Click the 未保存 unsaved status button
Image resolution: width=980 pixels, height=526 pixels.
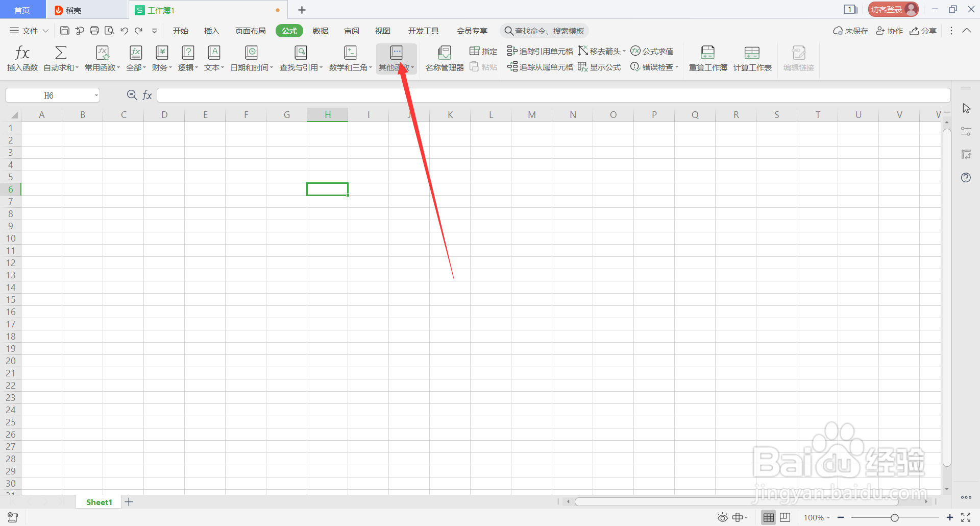coord(850,31)
